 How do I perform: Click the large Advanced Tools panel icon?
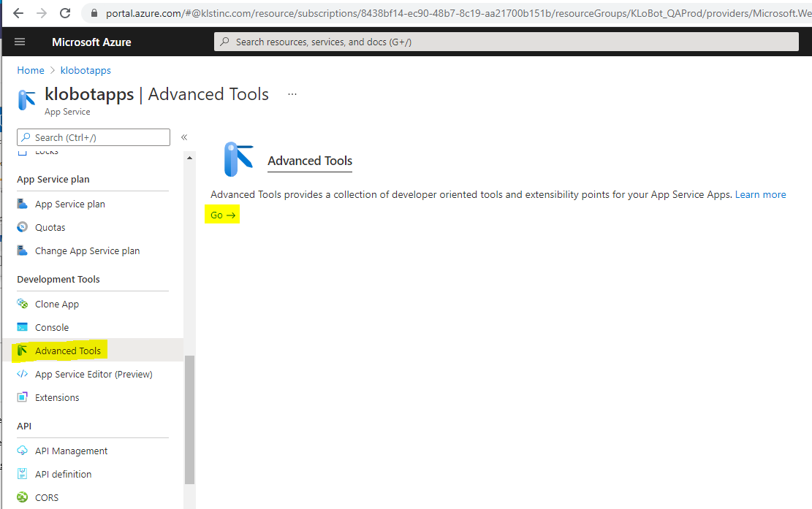238,159
